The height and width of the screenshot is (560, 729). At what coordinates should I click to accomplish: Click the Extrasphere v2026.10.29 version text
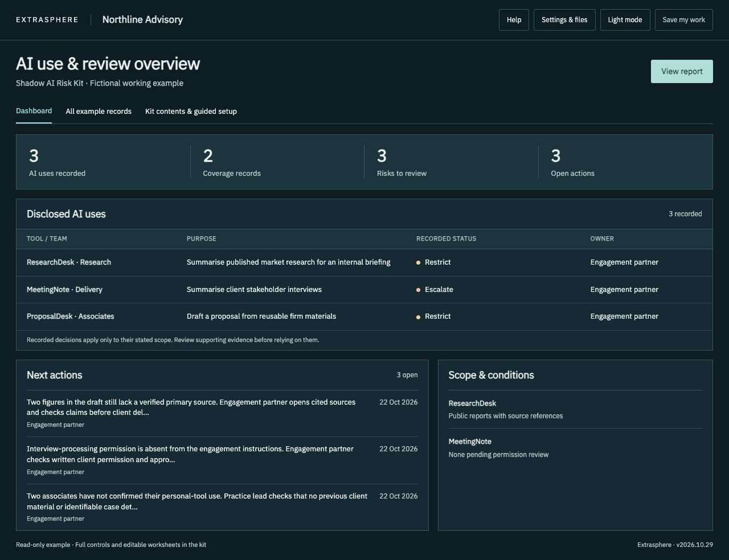pyautogui.click(x=675, y=545)
